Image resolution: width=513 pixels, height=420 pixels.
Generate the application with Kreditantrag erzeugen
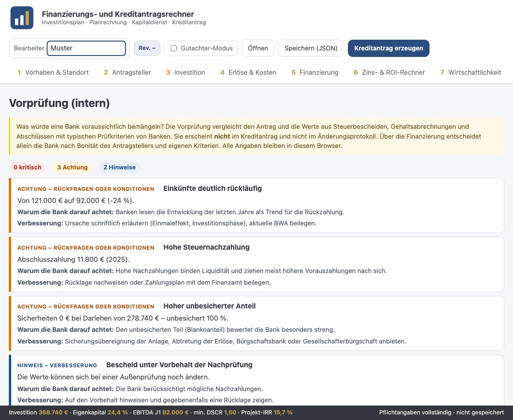388,49
